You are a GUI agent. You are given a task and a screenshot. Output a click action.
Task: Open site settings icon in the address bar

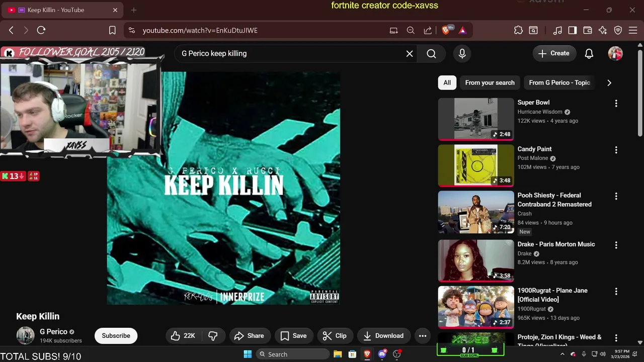pos(132,30)
